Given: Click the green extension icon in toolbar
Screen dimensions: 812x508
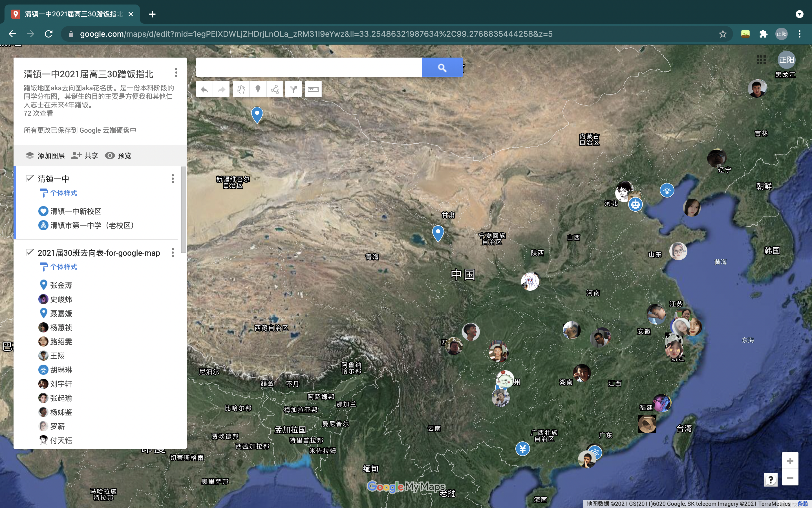Looking at the screenshot, I should pyautogui.click(x=745, y=34).
